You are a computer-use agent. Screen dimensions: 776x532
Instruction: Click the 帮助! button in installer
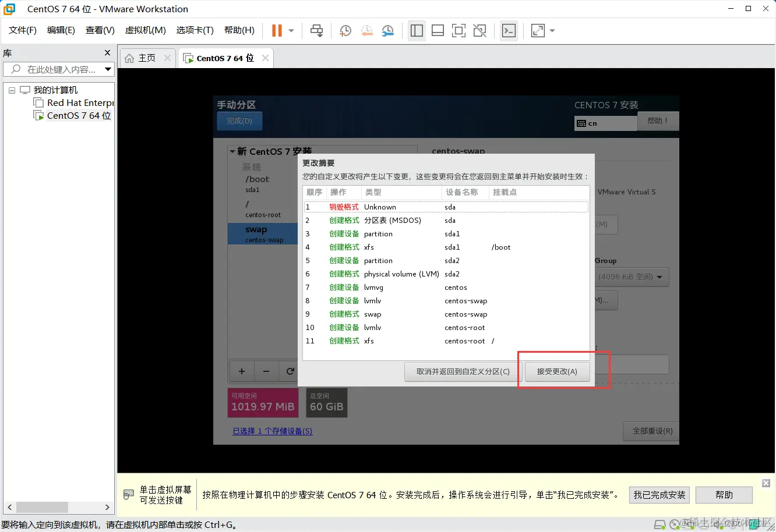(658, 120)
